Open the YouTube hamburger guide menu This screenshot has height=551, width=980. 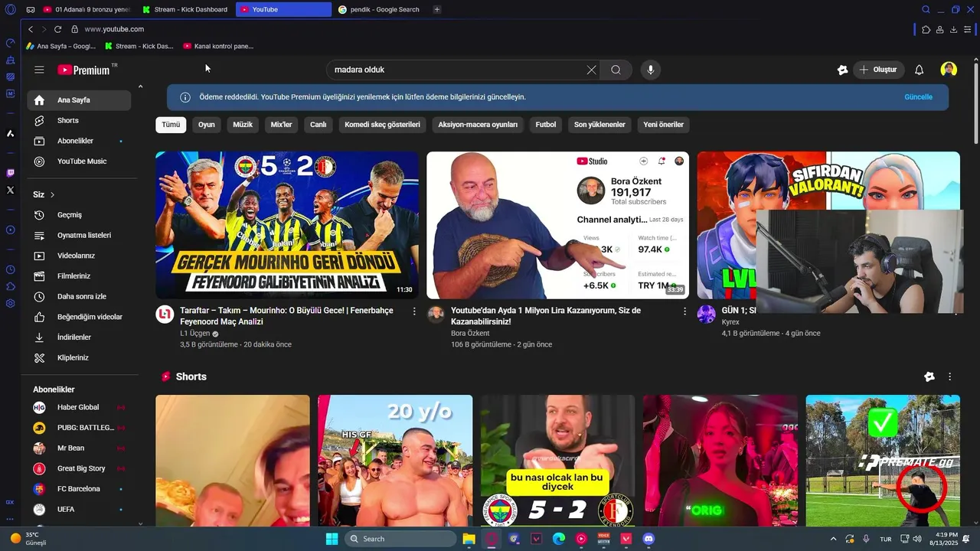tap(39, 70)
